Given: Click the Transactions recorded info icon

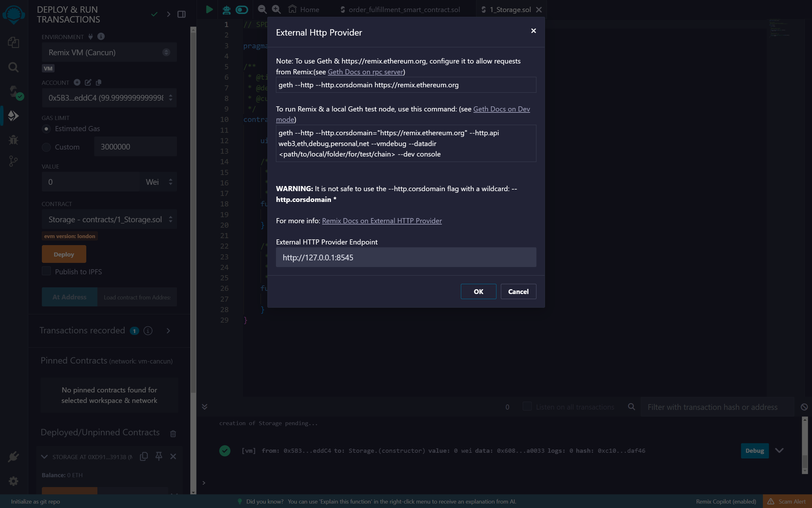Looking at the screenshot, I should pos(148,331).
